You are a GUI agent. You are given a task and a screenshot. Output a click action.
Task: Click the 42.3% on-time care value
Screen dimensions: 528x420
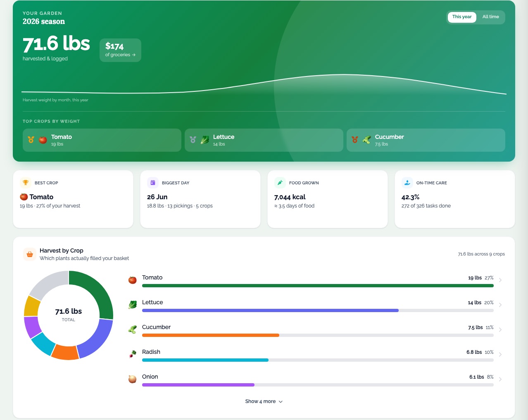tap(411, 197)
